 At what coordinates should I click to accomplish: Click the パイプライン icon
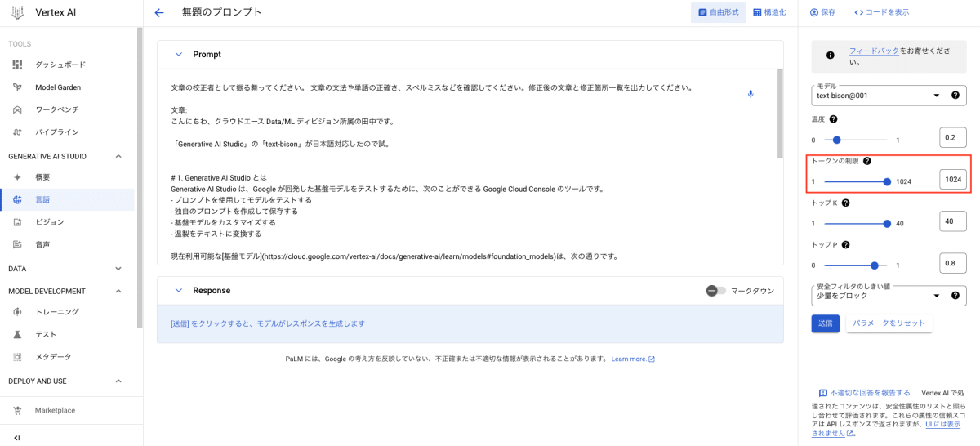(17, 132)
